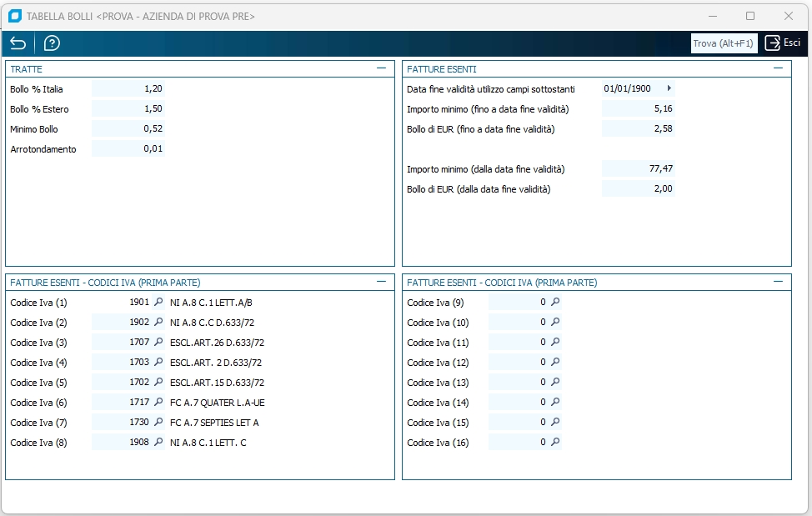Collapse the TRATTE panel
Viewport: 812px width, 516px height.
381,68
